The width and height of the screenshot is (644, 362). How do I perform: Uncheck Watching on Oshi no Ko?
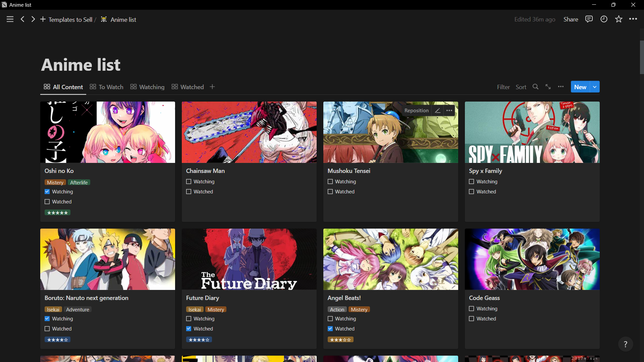pyautogui.click(x=47, y=192)
